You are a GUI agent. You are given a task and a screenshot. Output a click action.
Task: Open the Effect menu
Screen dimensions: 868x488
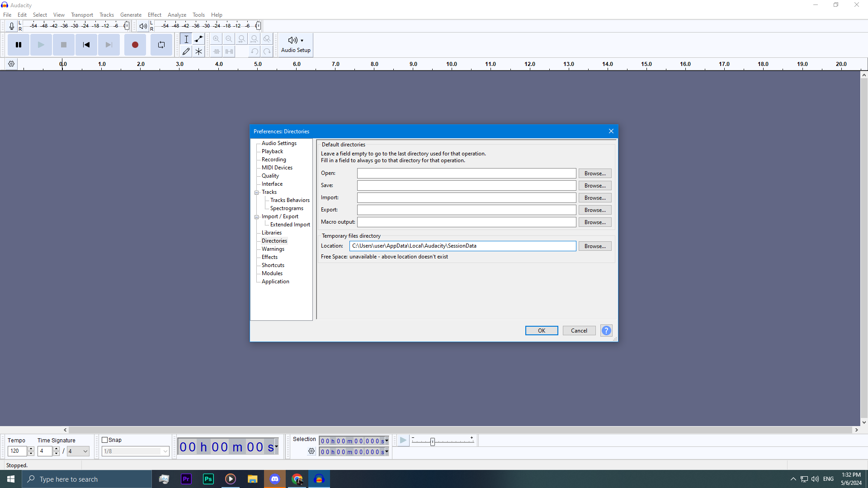tap(154, 15)
